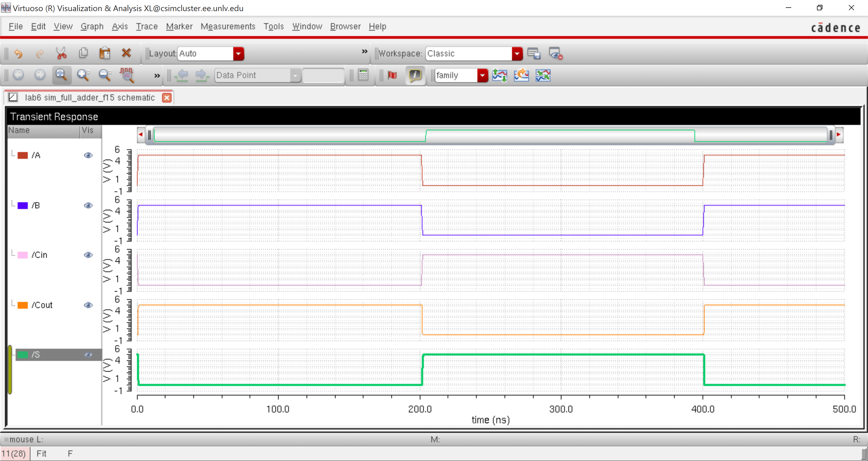
Task: Click the red marker flag icon
Action: pyautogui.click(x=392, y=75)
